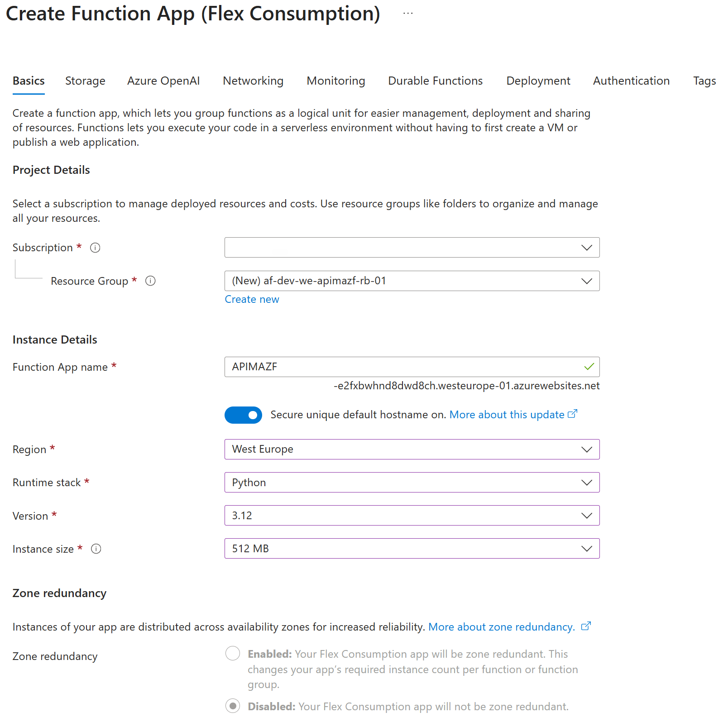Expand the Instance size dropdown
This screenshot has width=728, height=722.
pos(412,549)
